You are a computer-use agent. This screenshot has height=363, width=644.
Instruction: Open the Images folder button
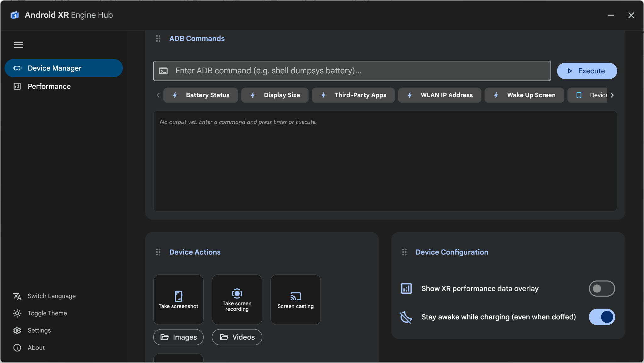178,337
